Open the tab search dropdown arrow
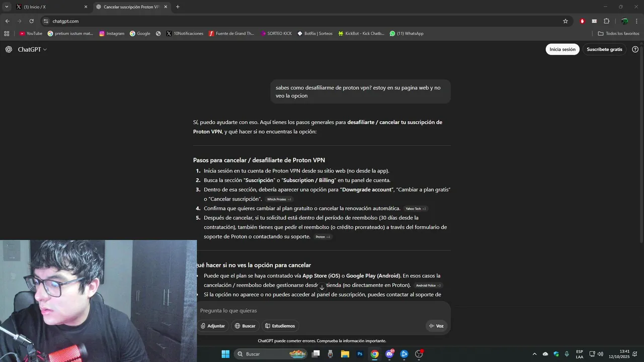Screen dimensions: 644x362 7,7
